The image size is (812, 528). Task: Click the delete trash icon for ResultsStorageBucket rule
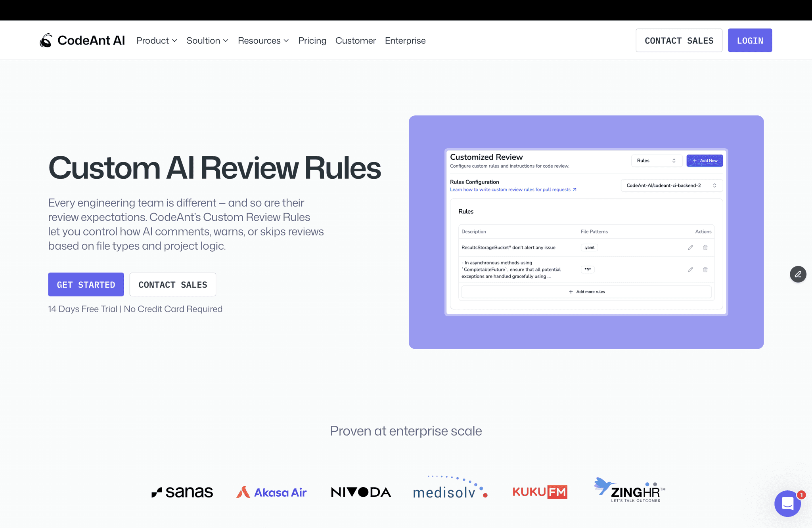coord(705,247)
